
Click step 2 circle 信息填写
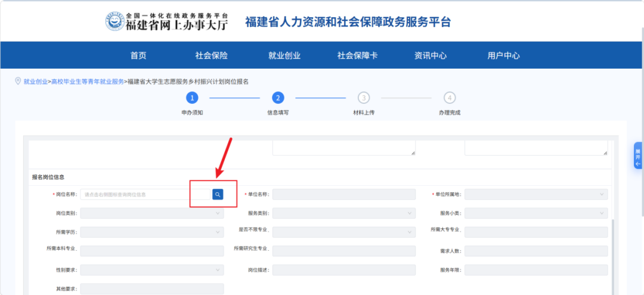pos(278,98)
